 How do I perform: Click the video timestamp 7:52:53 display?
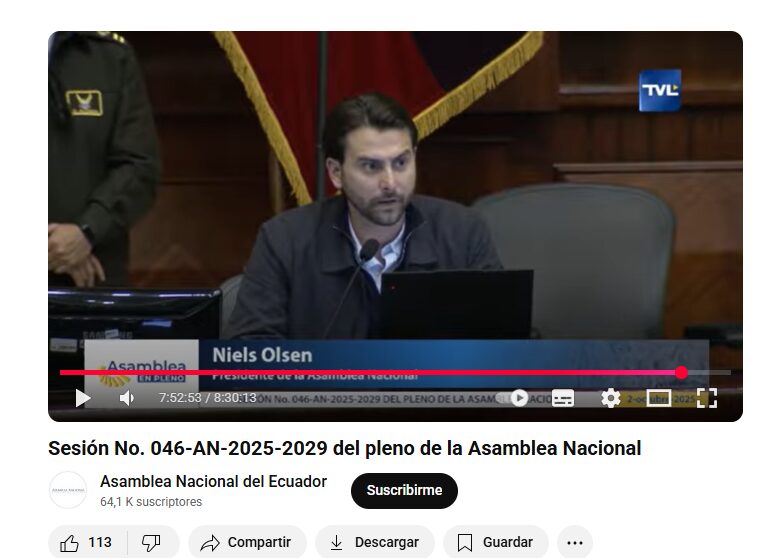180,398
